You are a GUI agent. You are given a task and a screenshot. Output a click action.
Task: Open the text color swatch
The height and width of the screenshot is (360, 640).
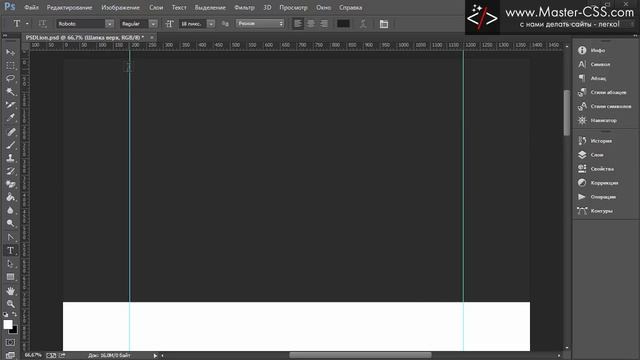pyautogui.click(x=343, y=24)
